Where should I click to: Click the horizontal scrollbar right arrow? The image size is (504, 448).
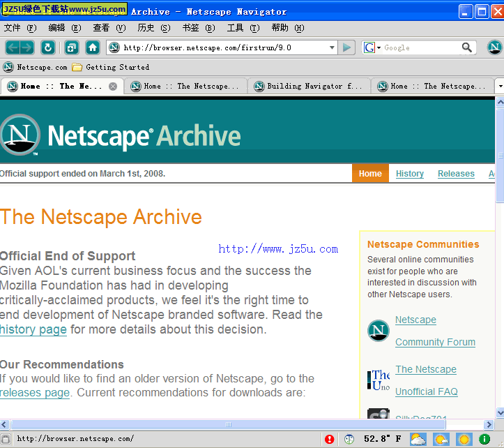(x=489, y=425)
